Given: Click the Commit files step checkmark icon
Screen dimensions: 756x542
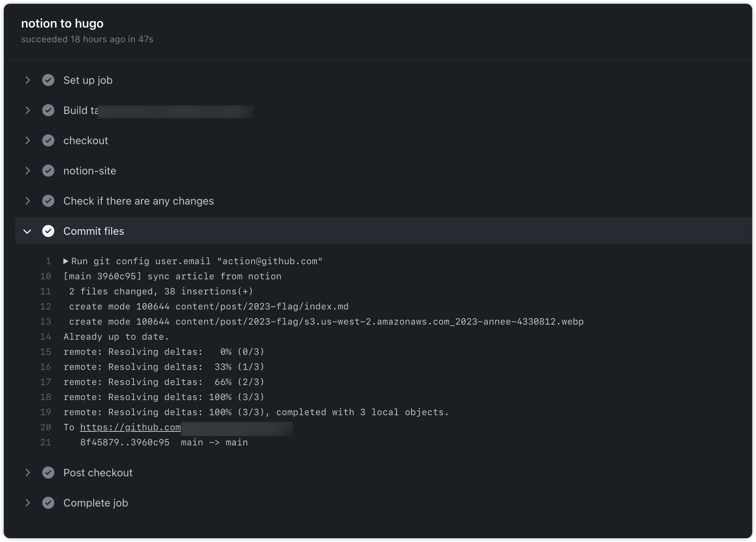Looking at the screenshot, I should 48,231.
